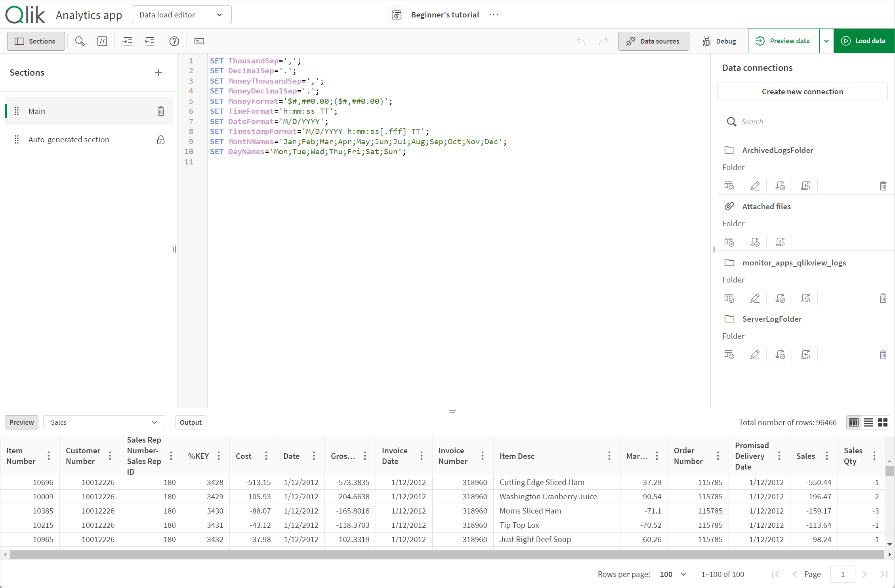895x588 pixels.
Task: Toggle lock on Auto-generated section
Action: click(160, 139)
